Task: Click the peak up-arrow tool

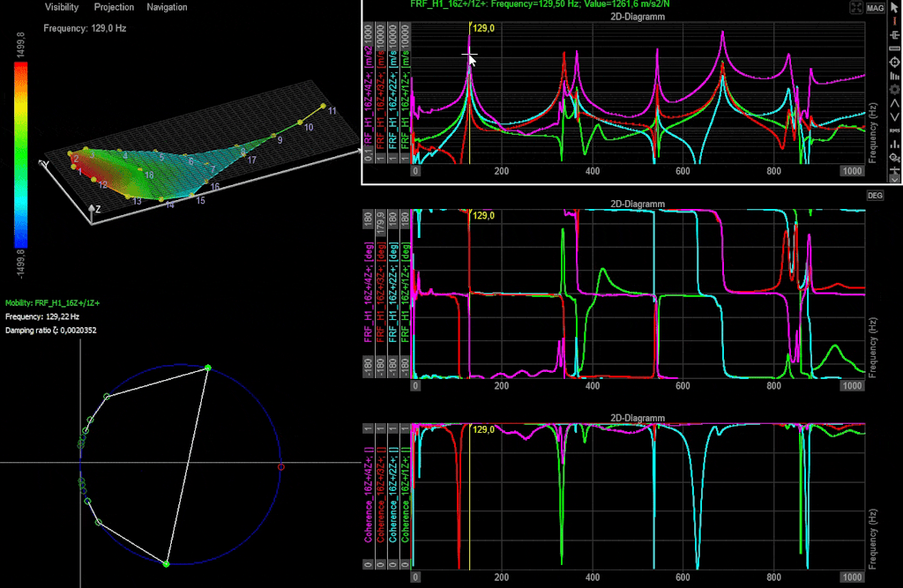Action: (x=894, y=104)
